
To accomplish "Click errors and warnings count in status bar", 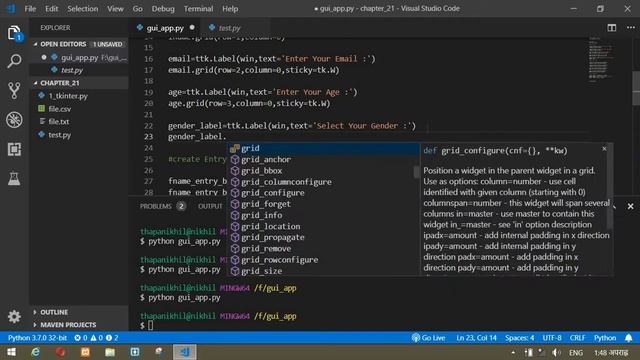I will coord(96,338).
